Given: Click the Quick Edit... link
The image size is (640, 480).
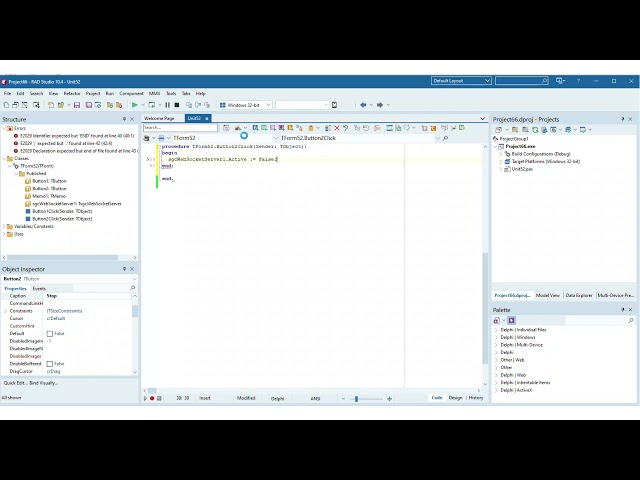Looking at the screenshot, I should click(16, 383).
